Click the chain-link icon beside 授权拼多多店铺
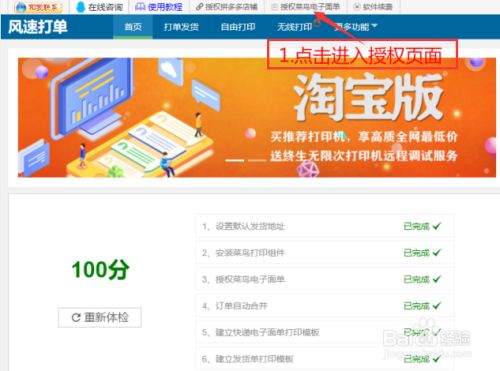 pos(199,7)
